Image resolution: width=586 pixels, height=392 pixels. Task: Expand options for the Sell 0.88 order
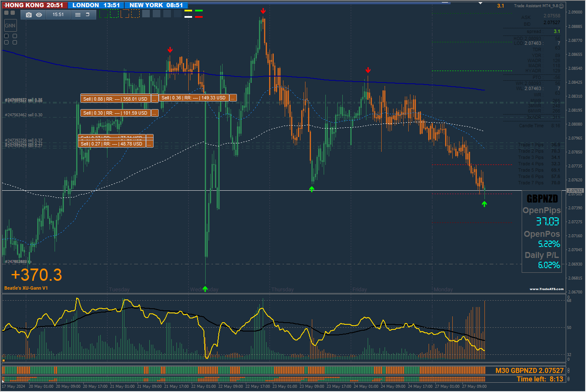pyautogui.click(x=154, y=99)
